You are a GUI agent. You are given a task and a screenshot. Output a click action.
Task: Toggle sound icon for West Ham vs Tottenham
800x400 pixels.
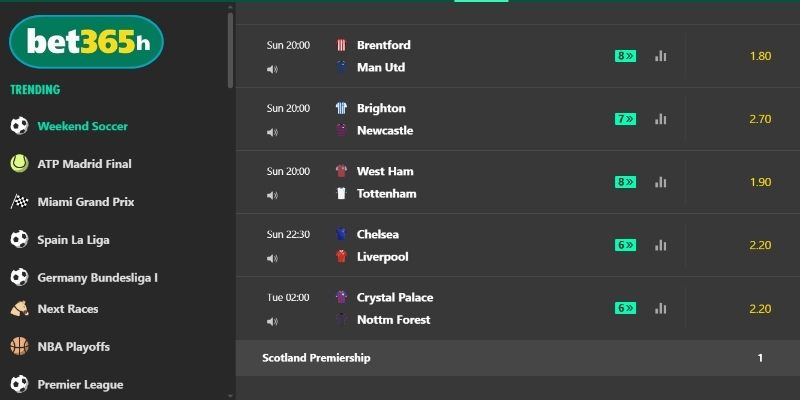pyautogui.click(x=272, y=195)
